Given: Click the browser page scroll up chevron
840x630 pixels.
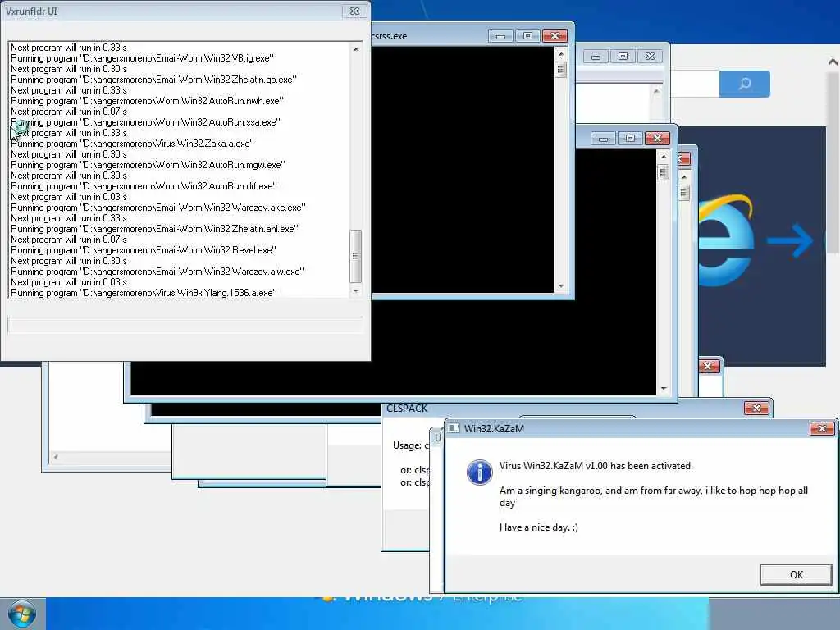Looking at the screenshot, I should pos(833,62).
